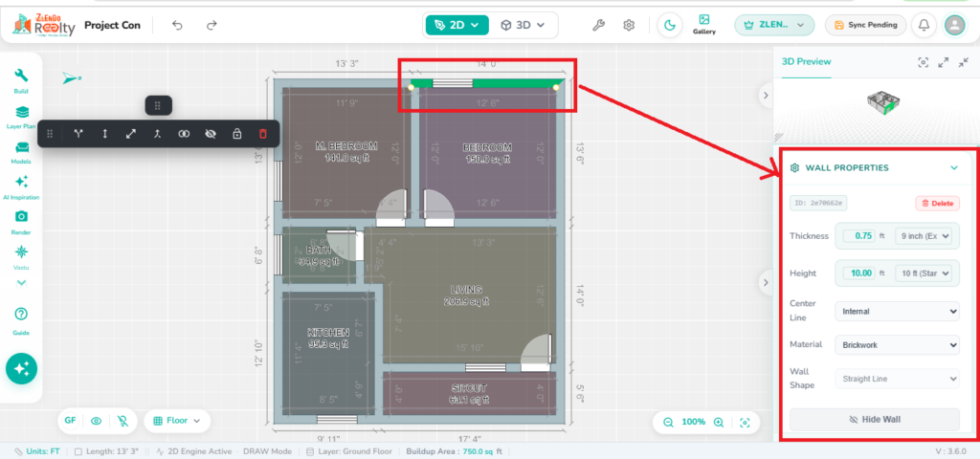Expand the 3D preview to fullscreen
Viewport: 980px width, 459px height.
click(944, 62)
